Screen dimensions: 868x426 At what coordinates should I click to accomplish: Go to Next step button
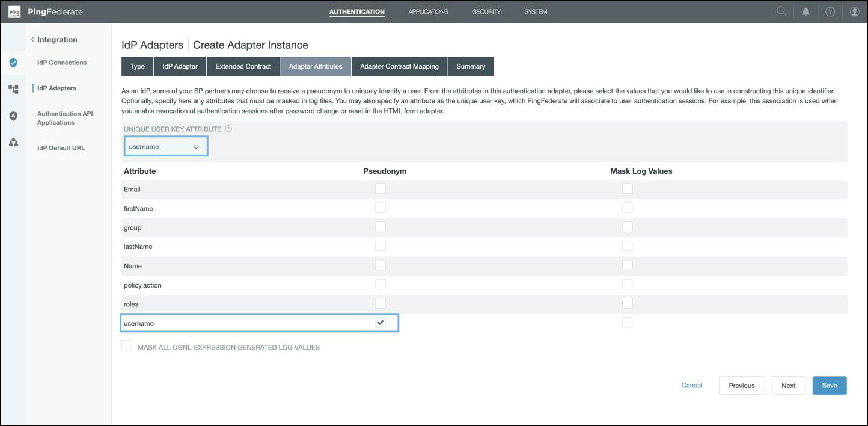point(788,386)
